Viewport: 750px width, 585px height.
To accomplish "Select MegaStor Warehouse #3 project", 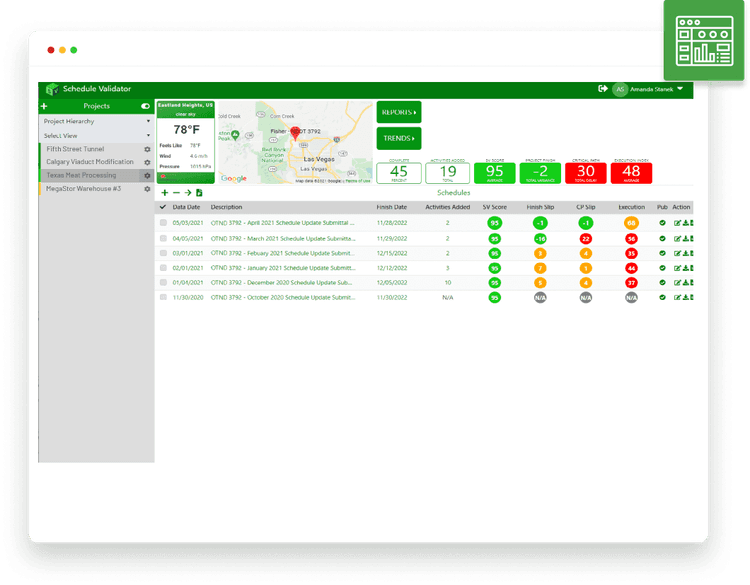I will 84,189.
